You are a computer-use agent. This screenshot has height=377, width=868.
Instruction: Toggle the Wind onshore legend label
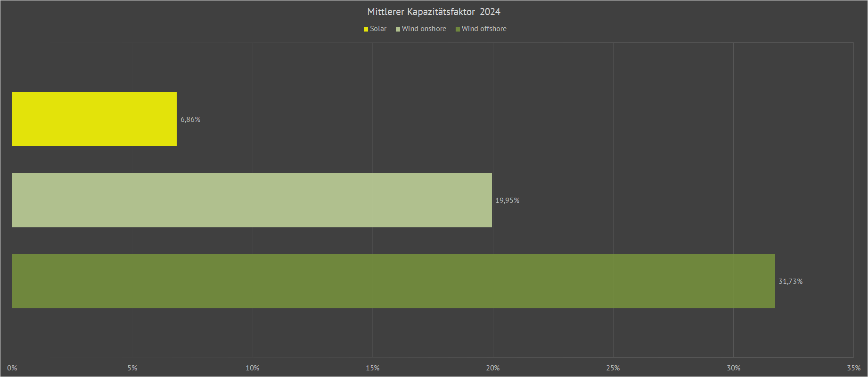click(x=424, y=29)
